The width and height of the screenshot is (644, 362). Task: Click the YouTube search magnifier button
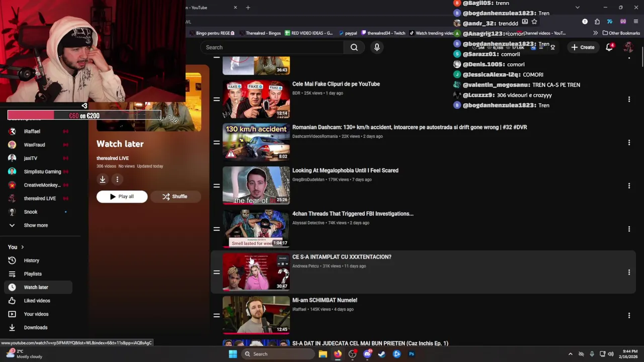pos(354,47)
